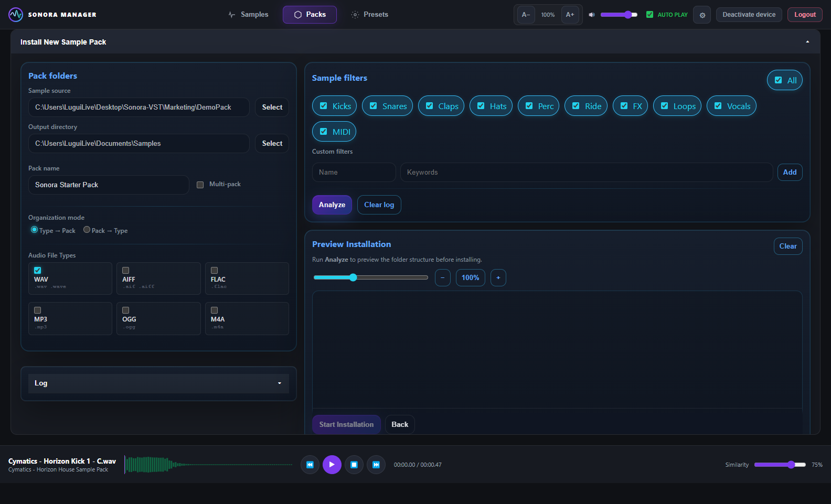The width and height of the screenshot is (831, 504).
Task: Toggle the All filters checkbox
Action: tap(779, 80)
